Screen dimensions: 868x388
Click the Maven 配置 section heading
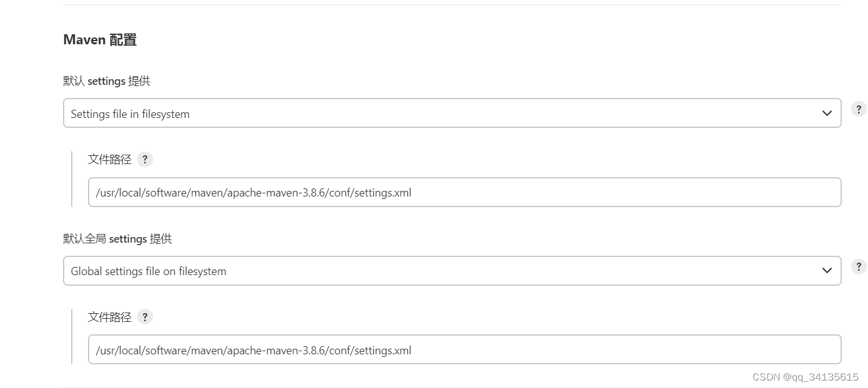[100, 40]
